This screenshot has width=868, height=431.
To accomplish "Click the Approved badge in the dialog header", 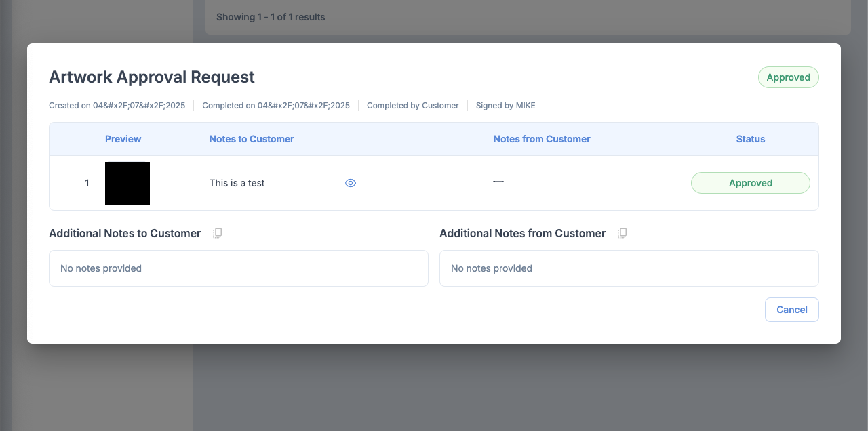I will 788,77.
